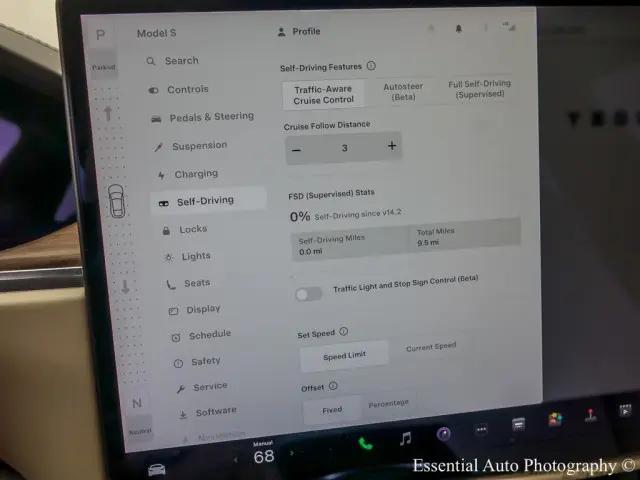Open the Schedule settings

point(201,336)
